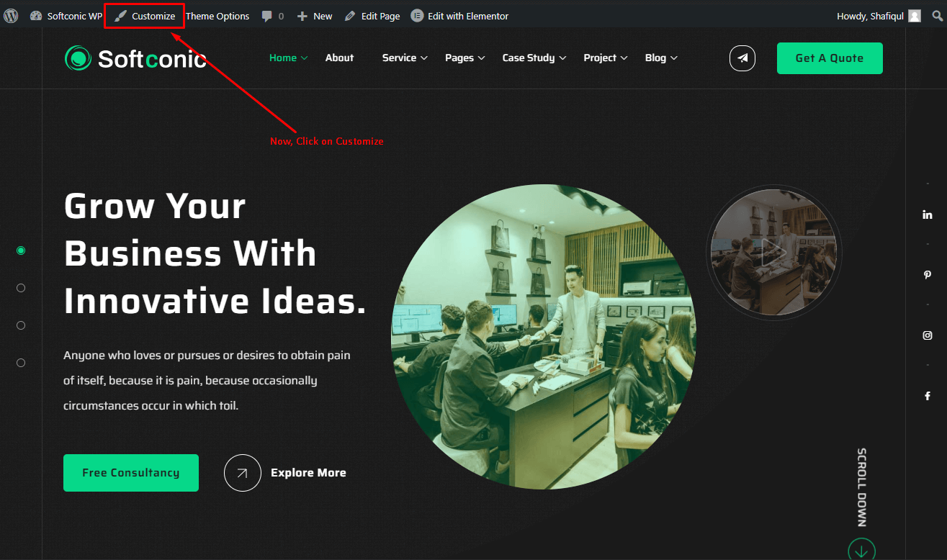This screenshot has width=947, height=560.
Task: Click the Explore More text link
Action: pyautogui.click(x=308, y=473)
